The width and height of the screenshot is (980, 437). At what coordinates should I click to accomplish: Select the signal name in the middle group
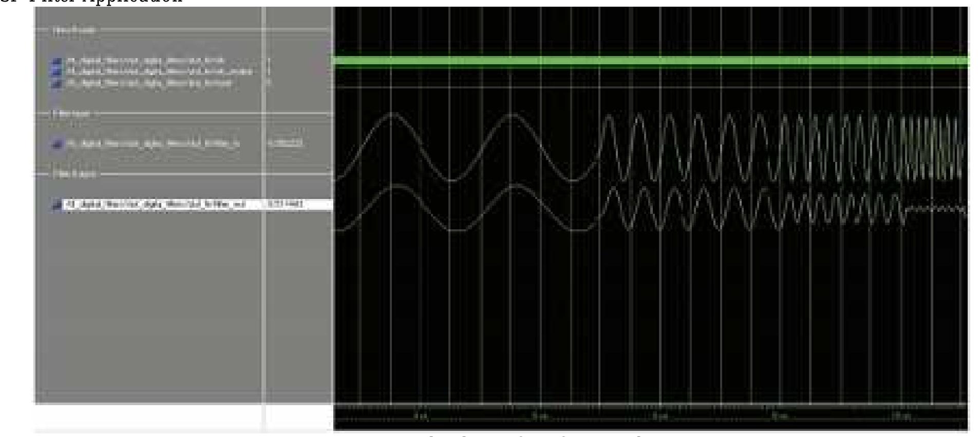click(153, 143)
